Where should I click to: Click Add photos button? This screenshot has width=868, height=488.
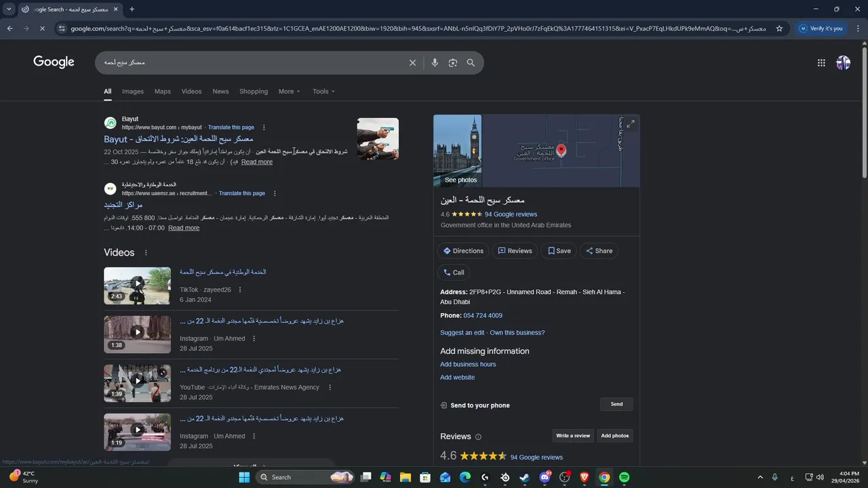(615, 436)
